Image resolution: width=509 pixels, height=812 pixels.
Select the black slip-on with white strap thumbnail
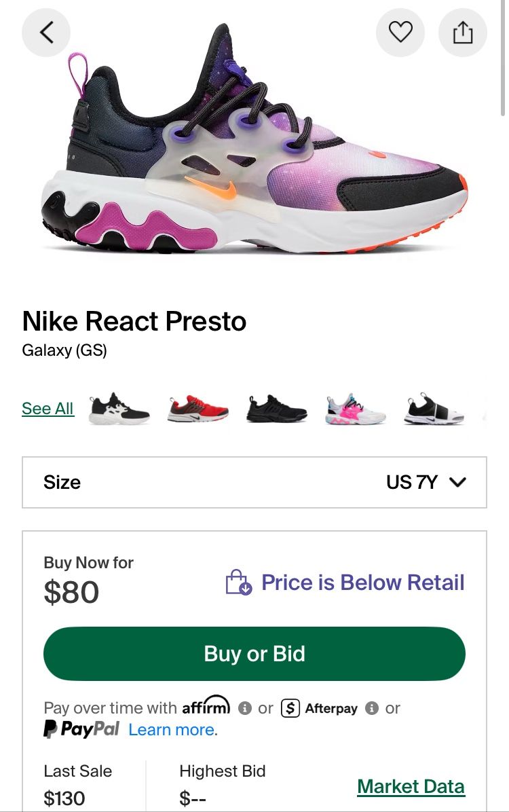click(x=434, y=409)
